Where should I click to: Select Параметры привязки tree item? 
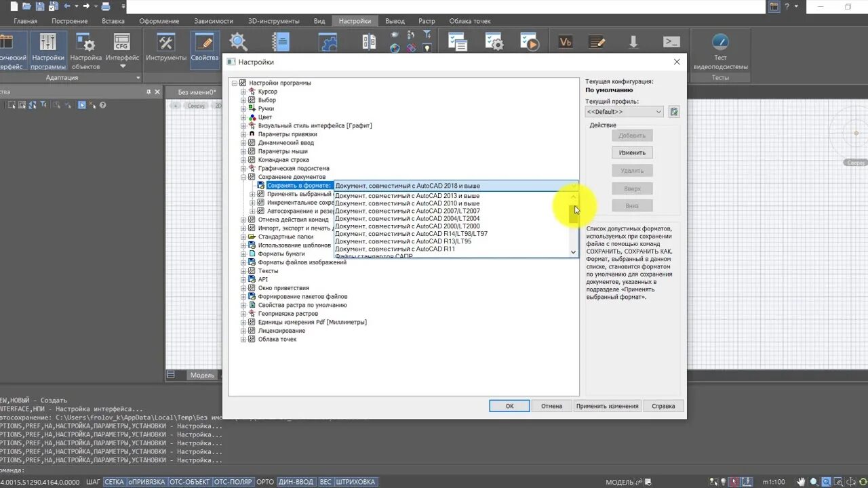[288, 134]
